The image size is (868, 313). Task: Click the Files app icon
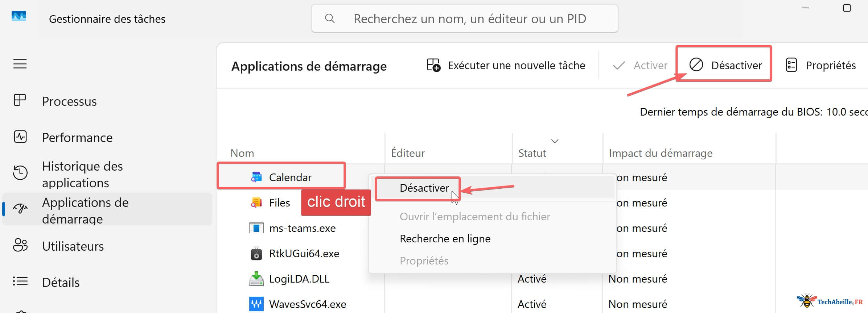256,203
